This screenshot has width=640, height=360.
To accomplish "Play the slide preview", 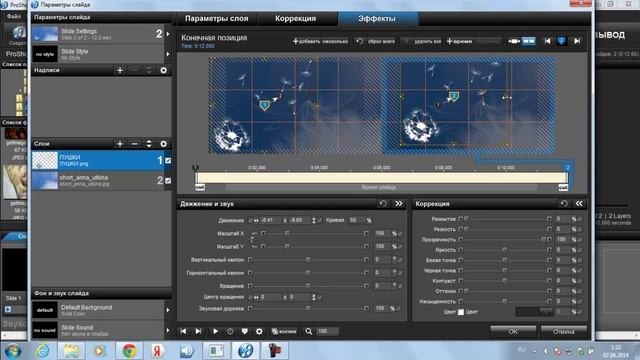I will point(215,331).
